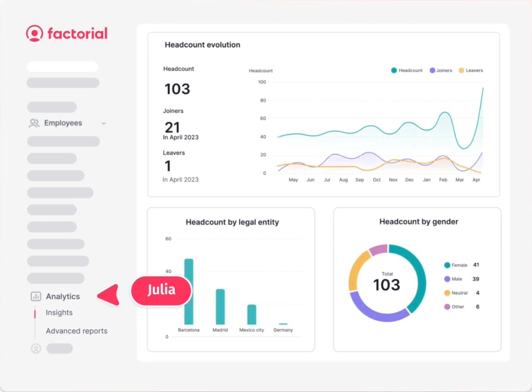Select the Insights submenu item
The width and height of the screenshot is (532, 392).
(59, 313)
